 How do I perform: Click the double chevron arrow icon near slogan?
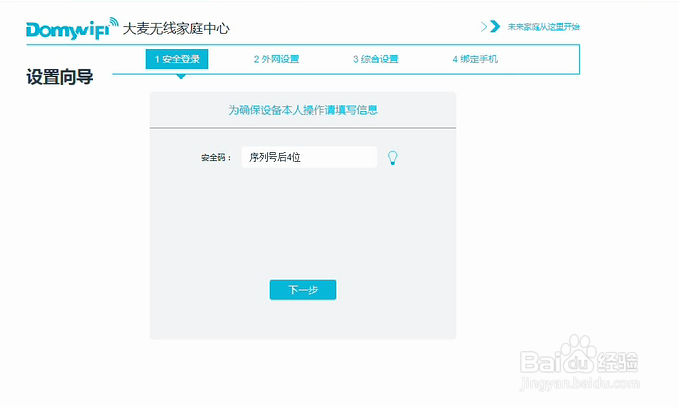click(x=491, y=27)
